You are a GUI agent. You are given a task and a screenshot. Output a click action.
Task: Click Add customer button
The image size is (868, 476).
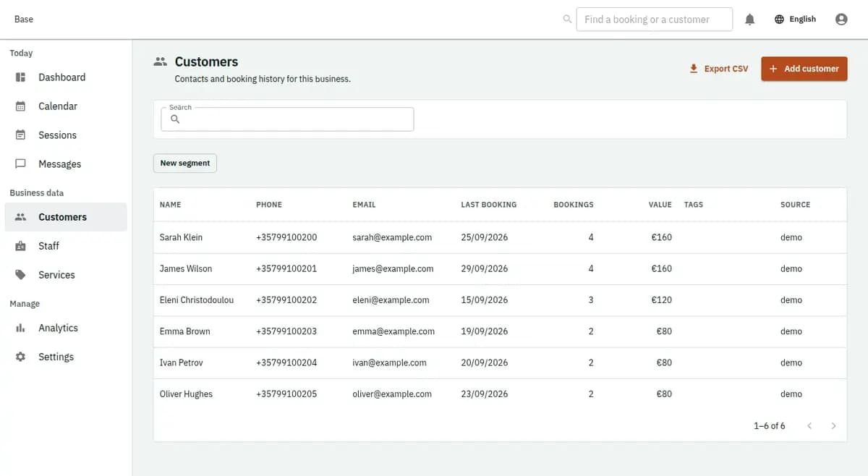(x=804, y=69)
